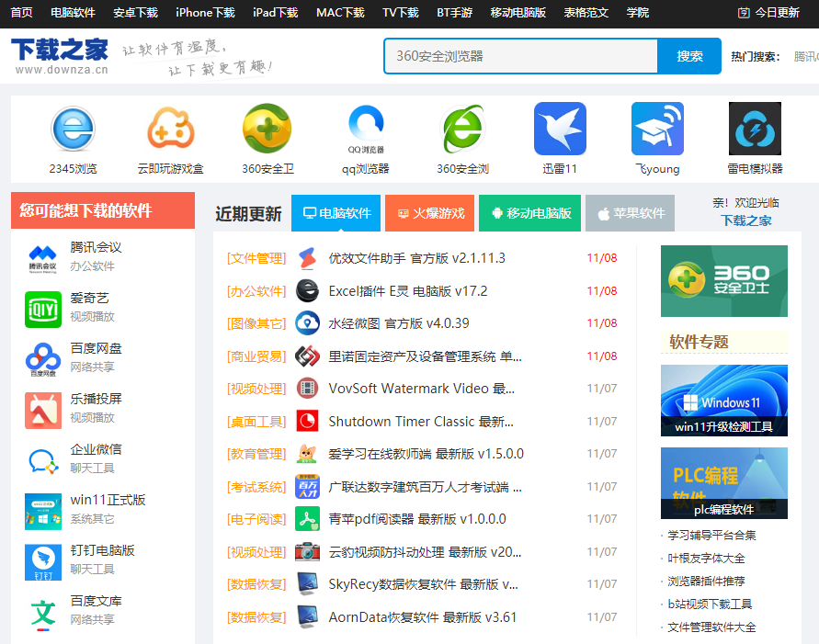This screenshot has width=819, height=644.
Task: Click the 飞young graduation cap icon
Action: [657, 130]
